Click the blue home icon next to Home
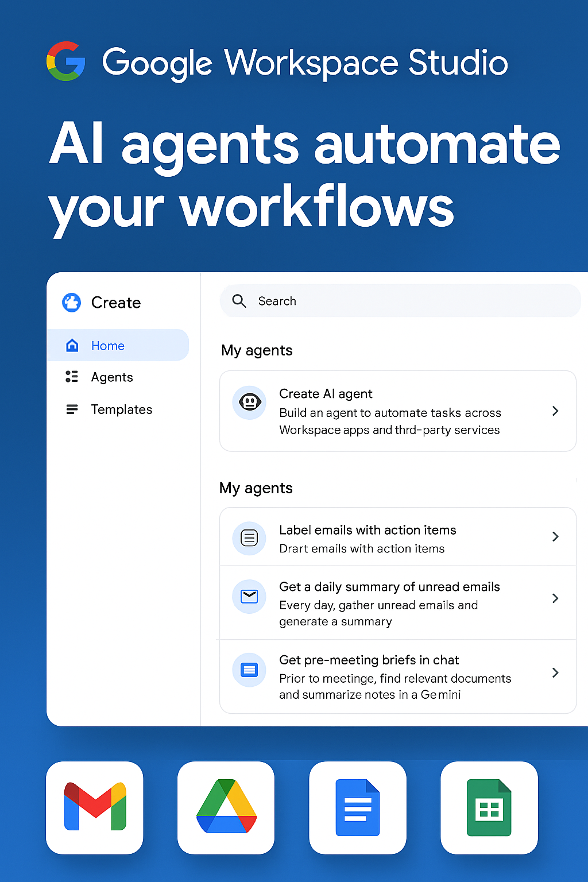Viewport: 588px width, 882px height. (72, 345)
